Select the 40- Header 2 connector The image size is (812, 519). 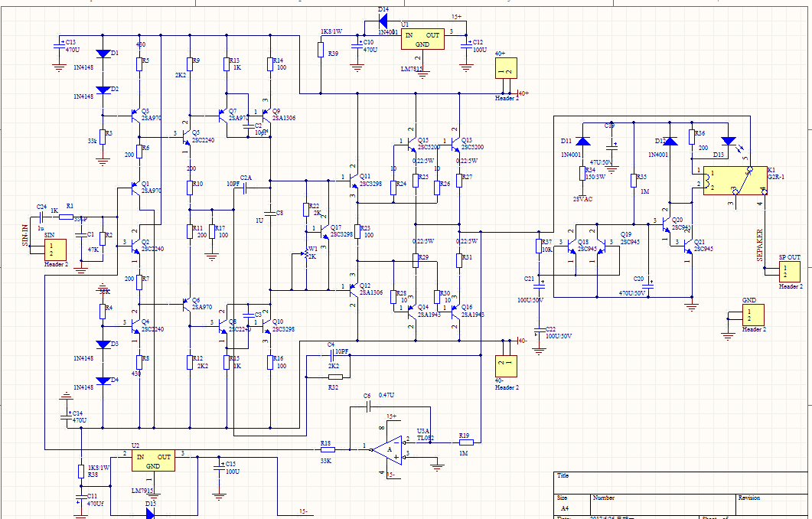506,366
